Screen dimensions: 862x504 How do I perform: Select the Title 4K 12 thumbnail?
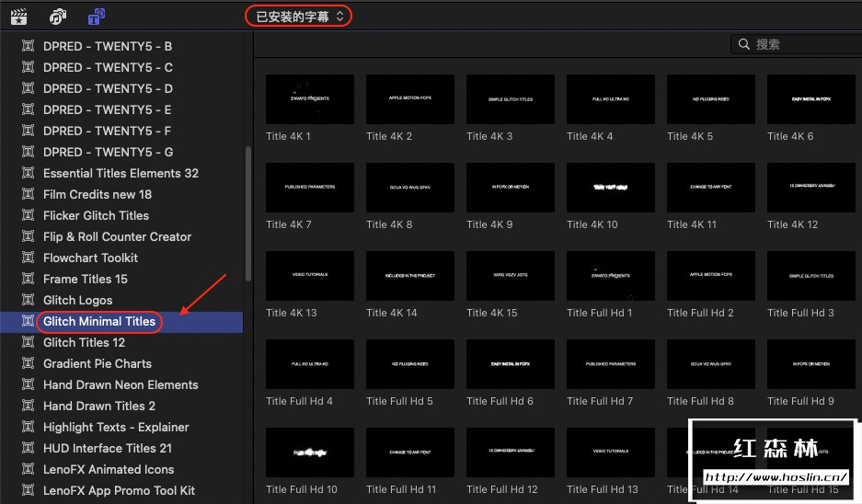point(811,188)
